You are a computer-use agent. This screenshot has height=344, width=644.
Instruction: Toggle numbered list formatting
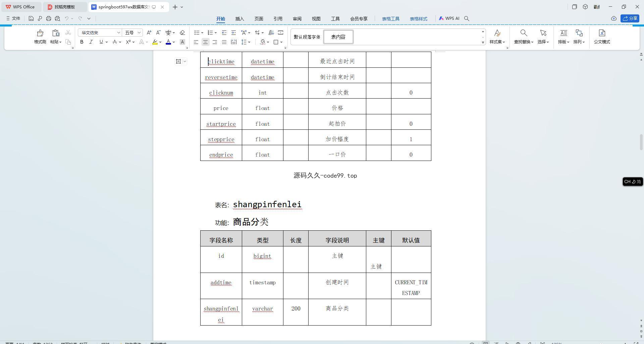(210, 33)
